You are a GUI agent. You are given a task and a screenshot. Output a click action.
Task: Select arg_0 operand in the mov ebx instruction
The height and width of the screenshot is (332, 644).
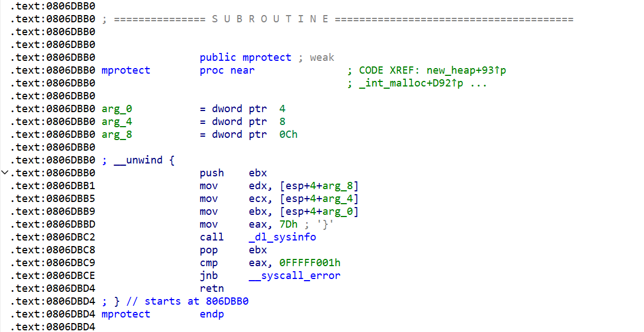(x=340, y=211)
